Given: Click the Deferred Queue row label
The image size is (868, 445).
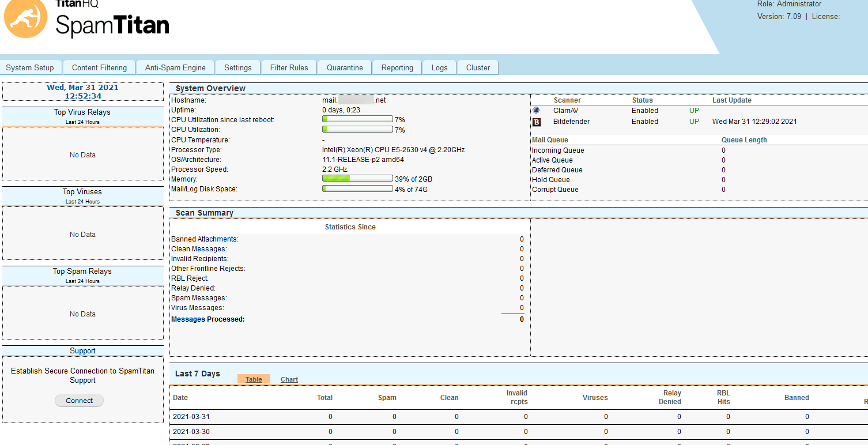Looking at the screenshot, I should [557, 170].
